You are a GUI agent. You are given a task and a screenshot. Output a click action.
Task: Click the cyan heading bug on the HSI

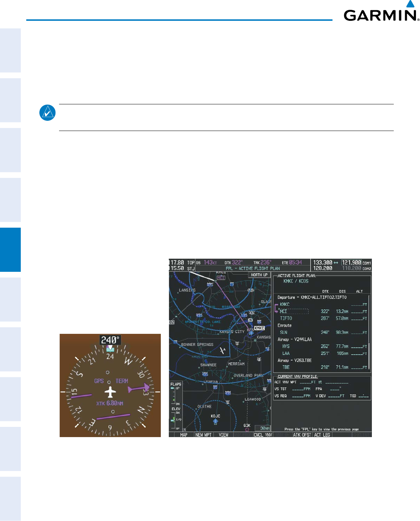tap(110, 349)
